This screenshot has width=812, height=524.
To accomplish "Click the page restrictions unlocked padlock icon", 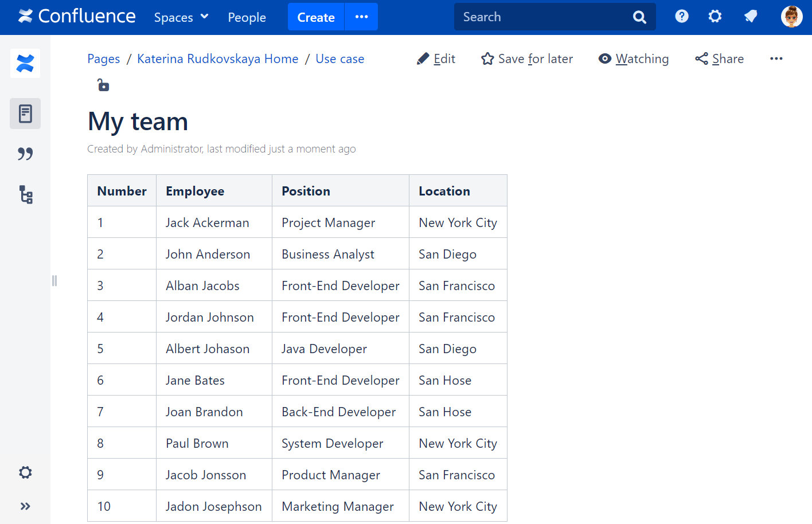I will click(103, 86).
